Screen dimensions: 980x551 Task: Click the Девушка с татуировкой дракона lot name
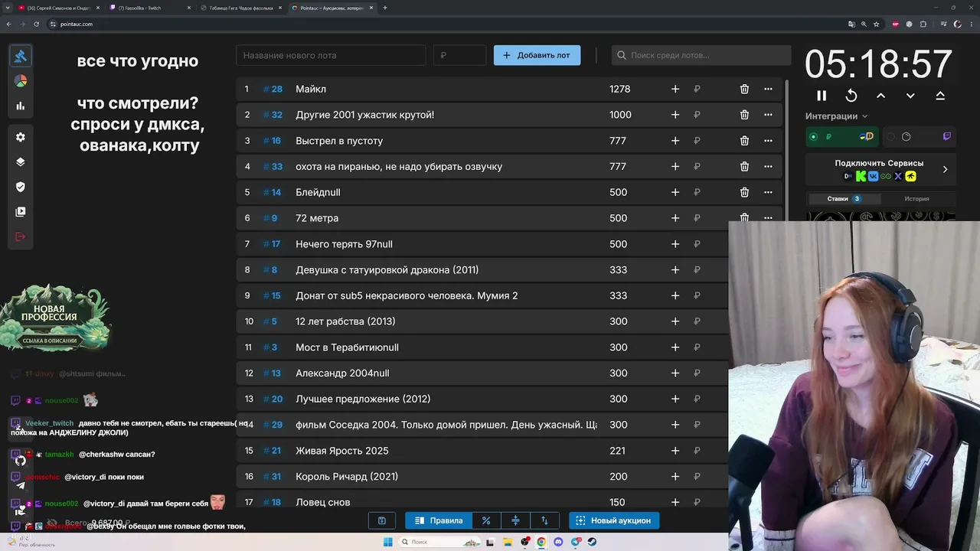[x=387, y=269]
